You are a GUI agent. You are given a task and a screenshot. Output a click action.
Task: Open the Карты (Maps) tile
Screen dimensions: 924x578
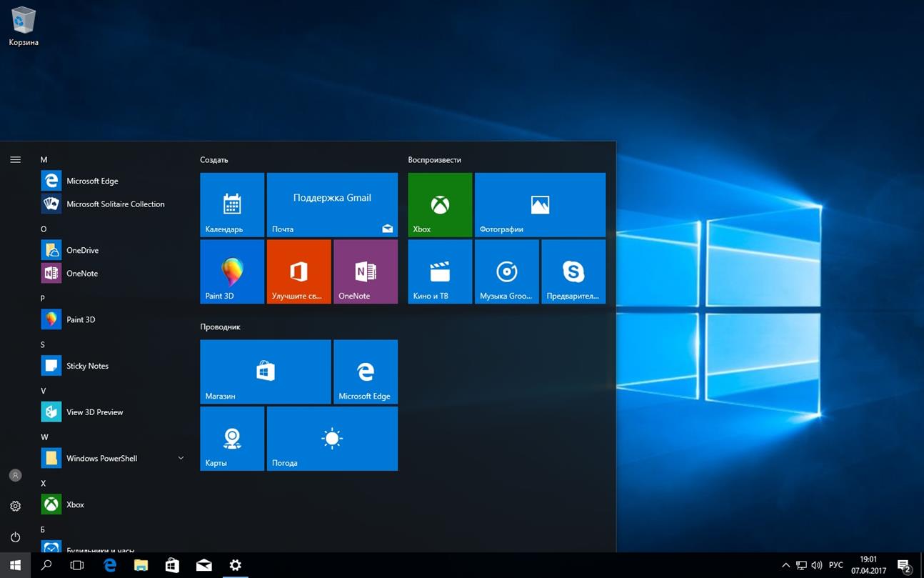[231, 438]
